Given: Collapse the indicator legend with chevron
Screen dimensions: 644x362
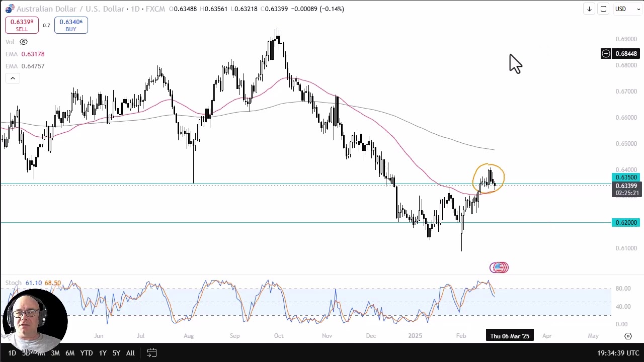Looking at the screenshot, I should (x=13, y=78).
